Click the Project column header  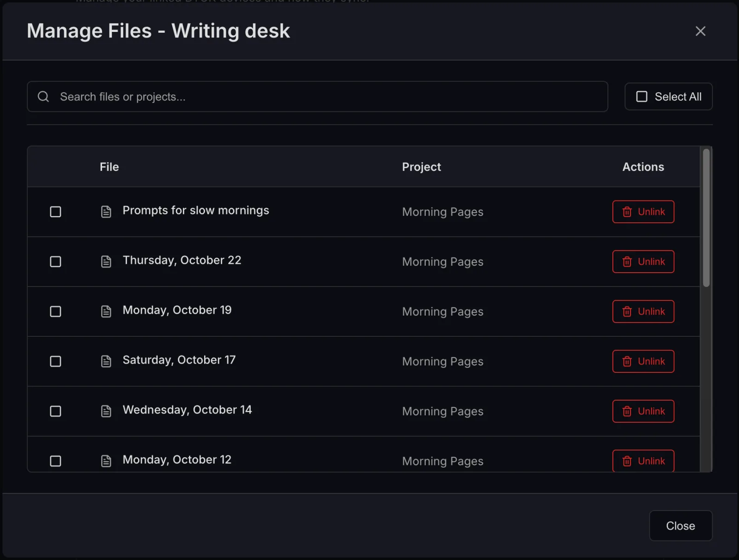[x=421, y=167]
